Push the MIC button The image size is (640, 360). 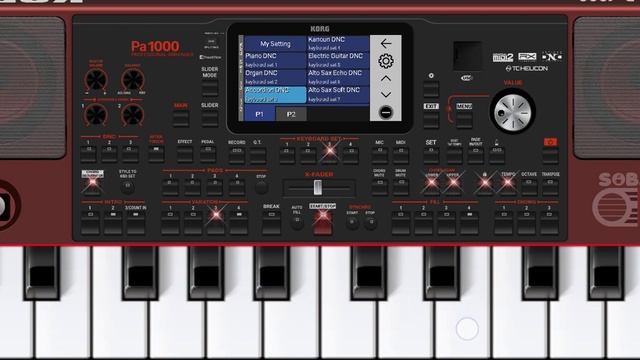pyautogui.click(x=380, y=155)
